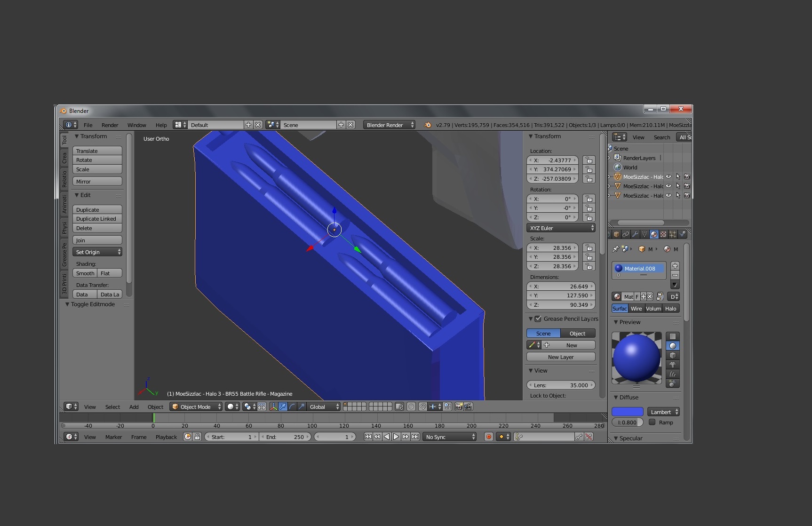The width and height of the screenshot is (812, 526).
Task: Open the Object Mode dropdown
Action: [196, 406]
